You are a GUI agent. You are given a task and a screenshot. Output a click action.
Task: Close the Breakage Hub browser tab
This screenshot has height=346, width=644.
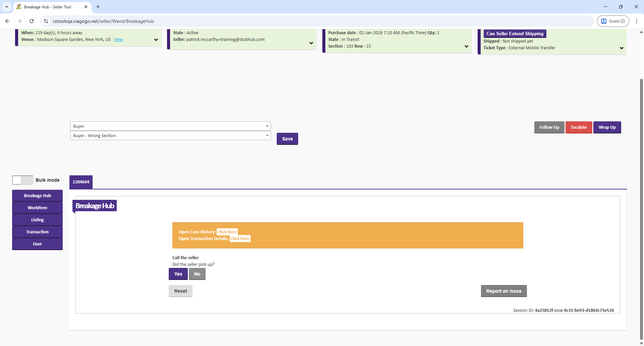[x=86, y=7]
